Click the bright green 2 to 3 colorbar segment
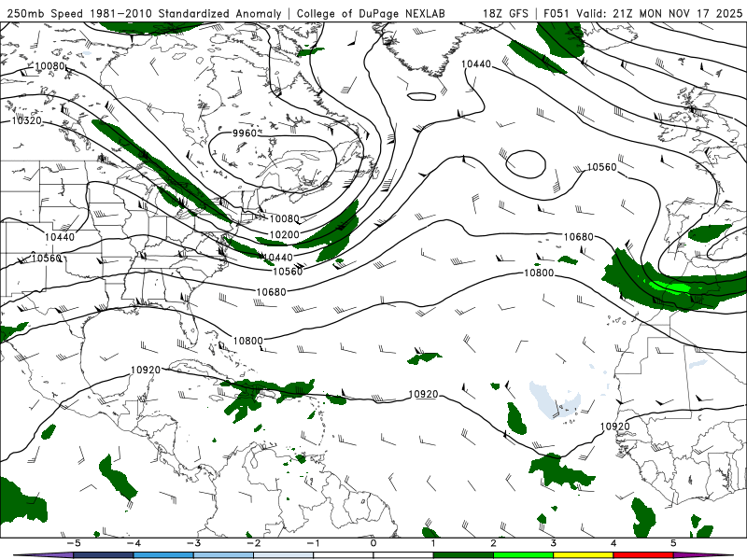The height and width of the screenshot is (560, 747). click(523, 555)
